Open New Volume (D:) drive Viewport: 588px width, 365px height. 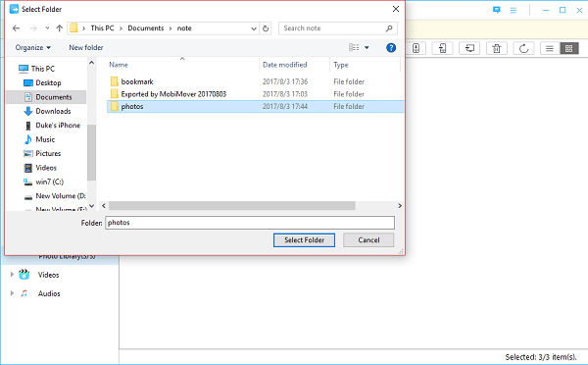pos(55,196)
